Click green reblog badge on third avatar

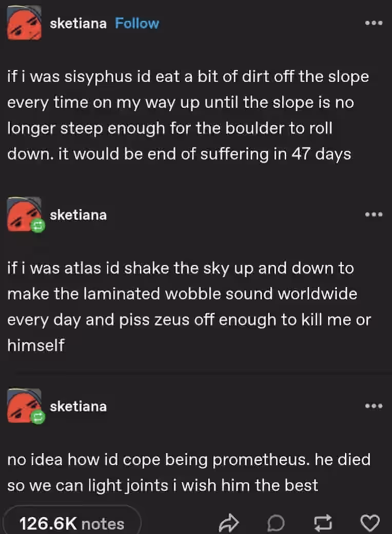pyautogui.click(x=37, y=417)
